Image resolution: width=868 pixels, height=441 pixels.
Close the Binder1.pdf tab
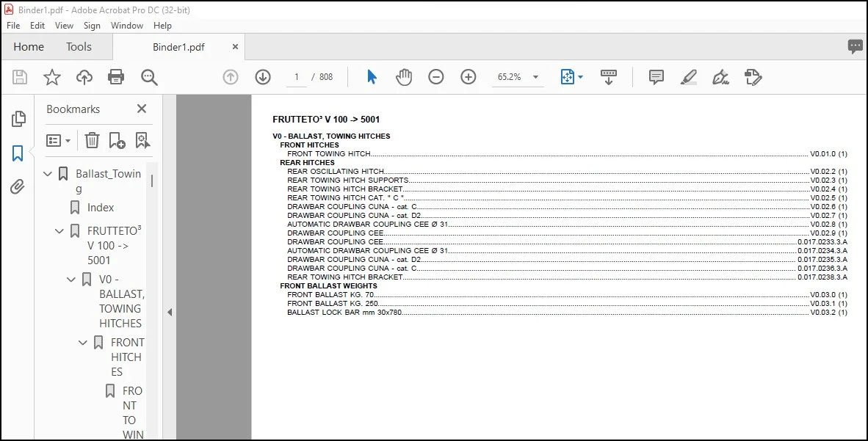coord(235,47)
